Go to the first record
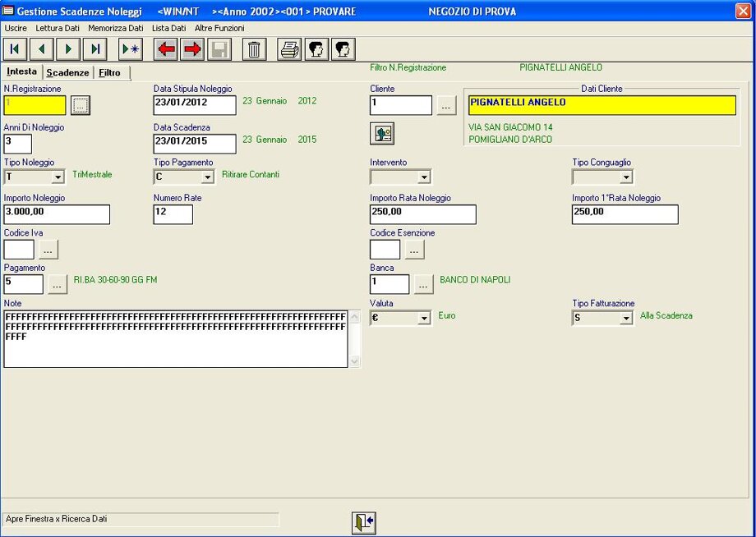Screen dimensions: 756x537 pyautogui.click(x=16, y=49)
